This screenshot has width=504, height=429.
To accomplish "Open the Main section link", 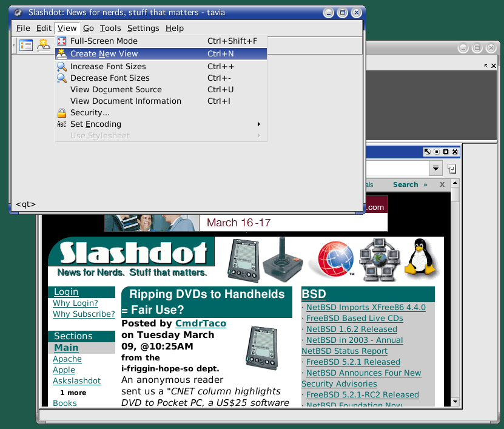I will coord(66,348).
